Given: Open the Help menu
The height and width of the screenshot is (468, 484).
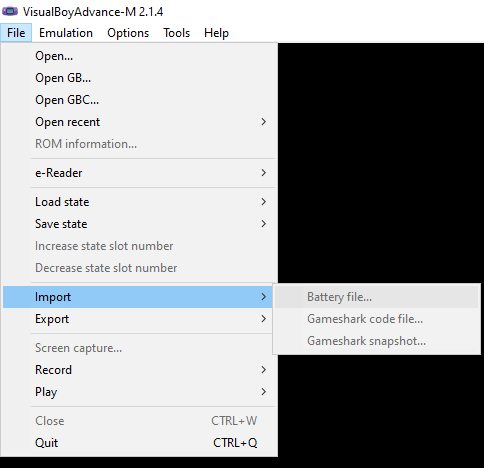Looking at the screenshot, I should (216, 33).
